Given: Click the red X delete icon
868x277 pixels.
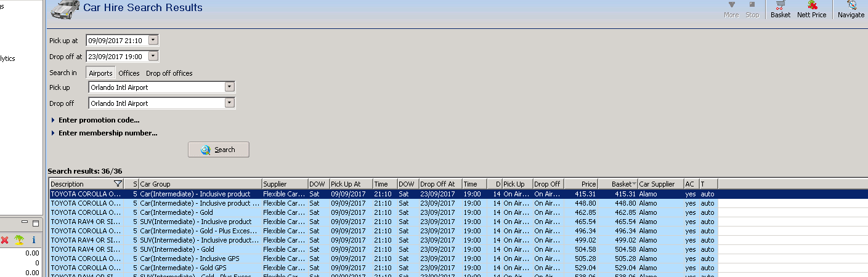Looking at the screenshot, I should click(x=5, y=240).
